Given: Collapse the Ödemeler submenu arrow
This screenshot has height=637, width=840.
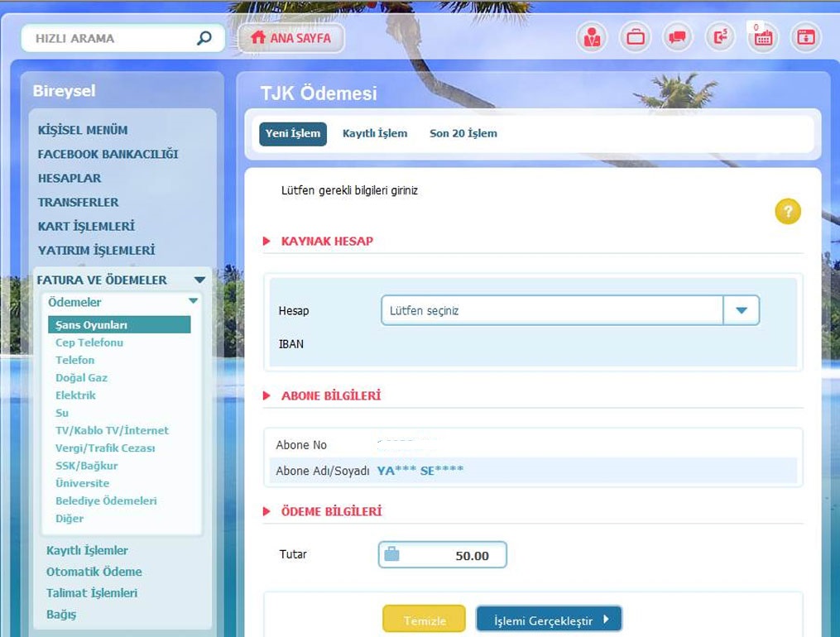Looking at the screenshot, I should pyautogui.click(x=194, y=301).
